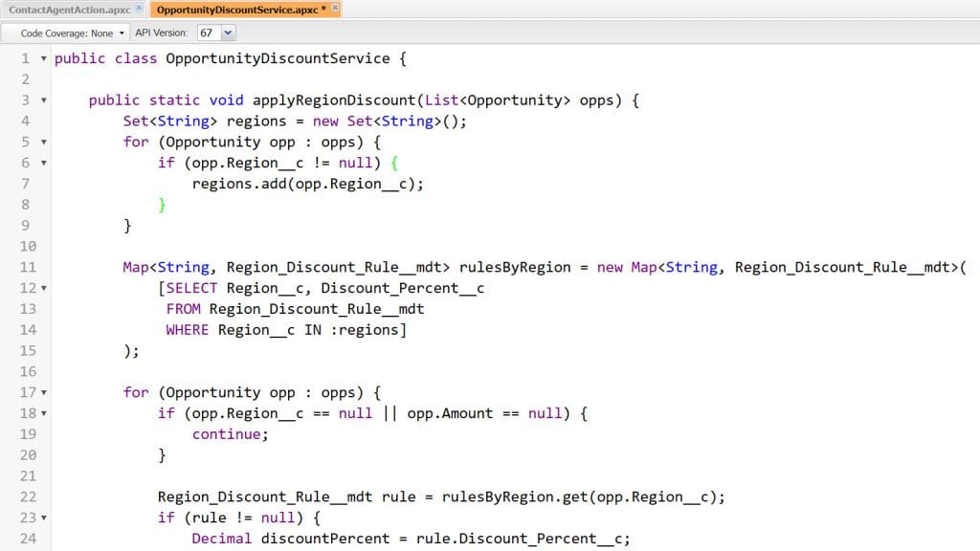Click the 'WHERE' keyword on line 14
The image size is (980, 551).
pyautogui.click(x=188, y=330)
